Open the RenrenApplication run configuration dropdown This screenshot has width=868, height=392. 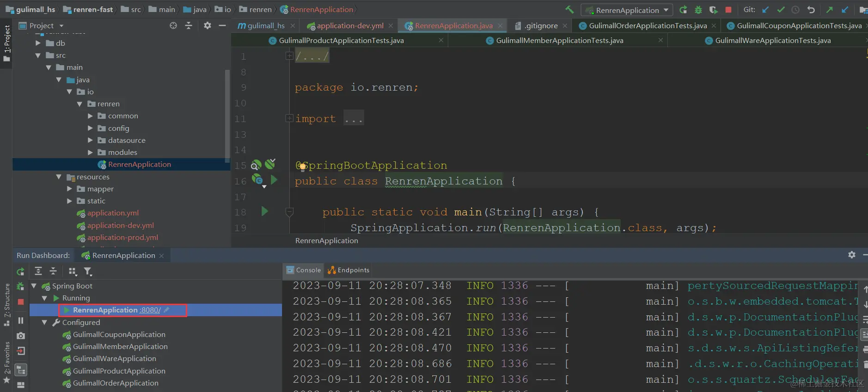tap(627, 10)
